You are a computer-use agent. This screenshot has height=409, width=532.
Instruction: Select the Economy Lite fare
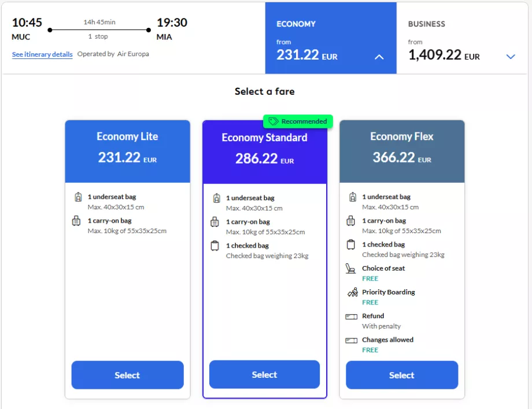[x=127, y=374]
